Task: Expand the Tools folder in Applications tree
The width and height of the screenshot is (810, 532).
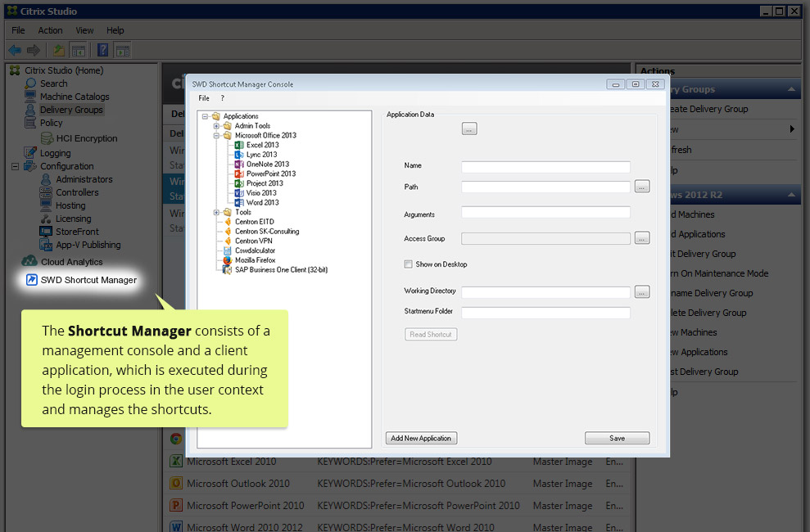Action: pyautogui.click(x=216, y=212)
